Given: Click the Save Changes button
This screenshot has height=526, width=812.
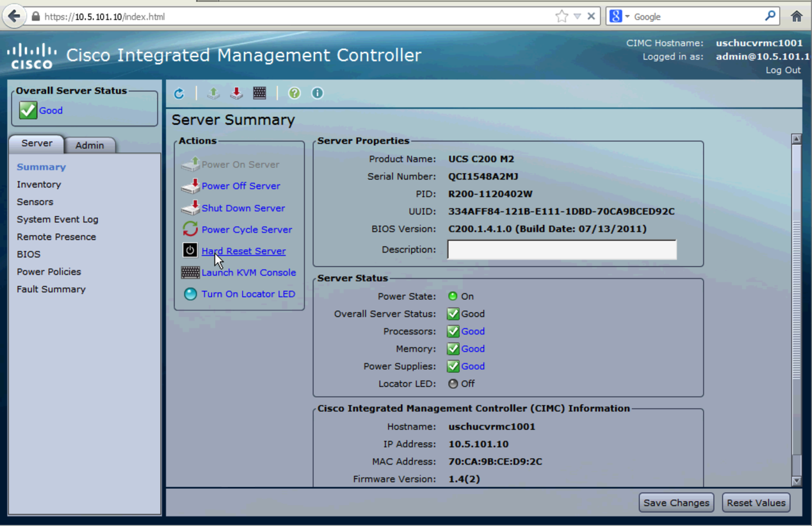Looking at the screenshot, I should point(676,503).
